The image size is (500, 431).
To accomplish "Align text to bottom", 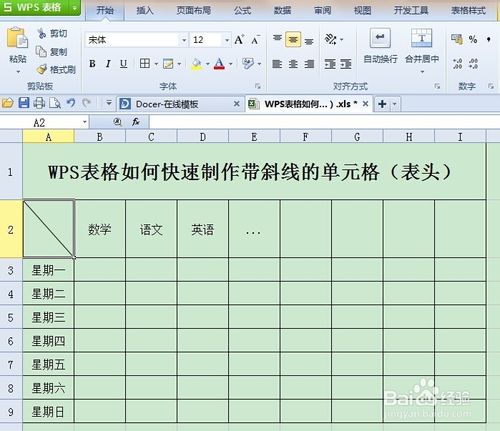I will click(x=309, y=41).
